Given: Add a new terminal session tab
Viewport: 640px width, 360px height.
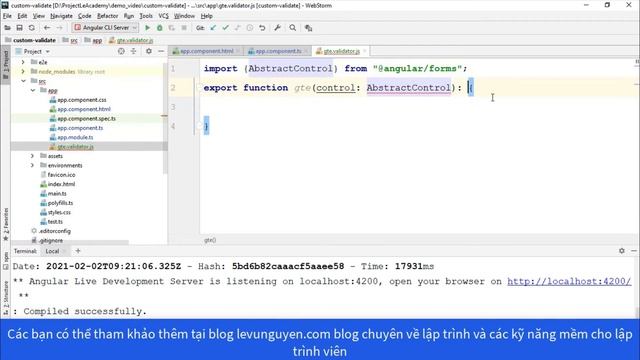Looking at the screenshot, I should coord(78,251).
